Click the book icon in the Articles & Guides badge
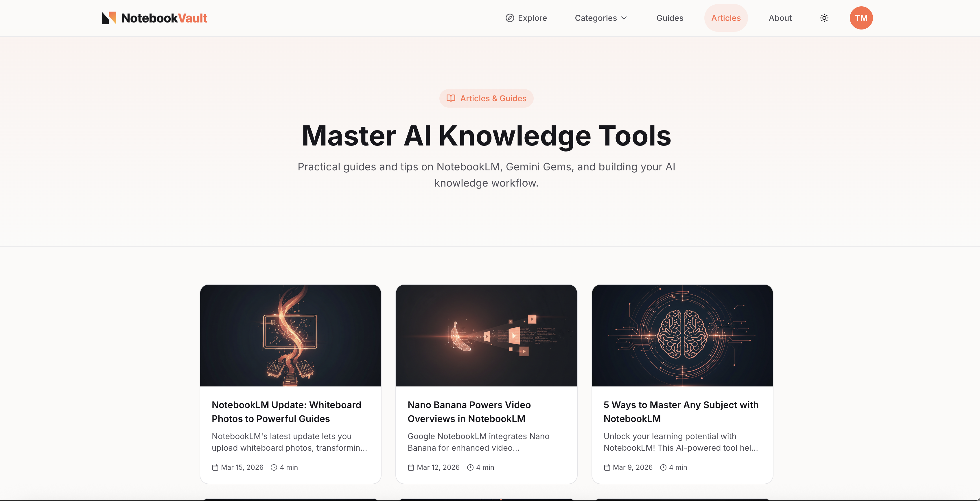980x501 pixels. pos(451,98)
